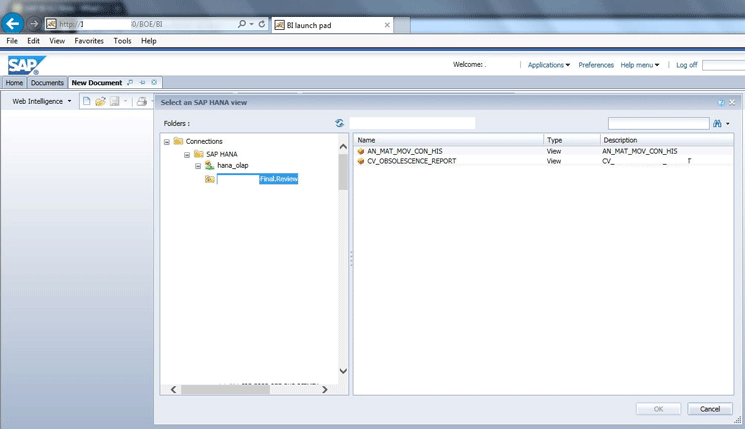Open New Document tab in new window icon
745x429 pixels.
[130, 83]
